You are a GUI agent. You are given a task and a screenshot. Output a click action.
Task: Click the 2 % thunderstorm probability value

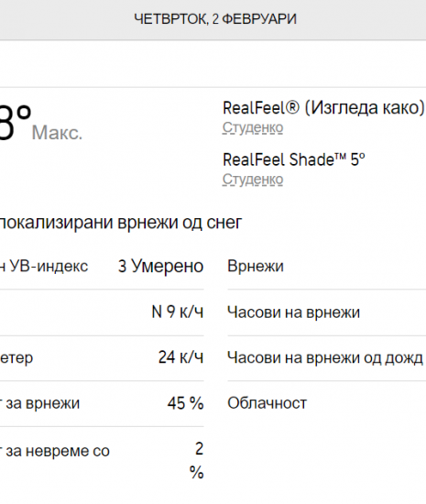click(197, 460)
